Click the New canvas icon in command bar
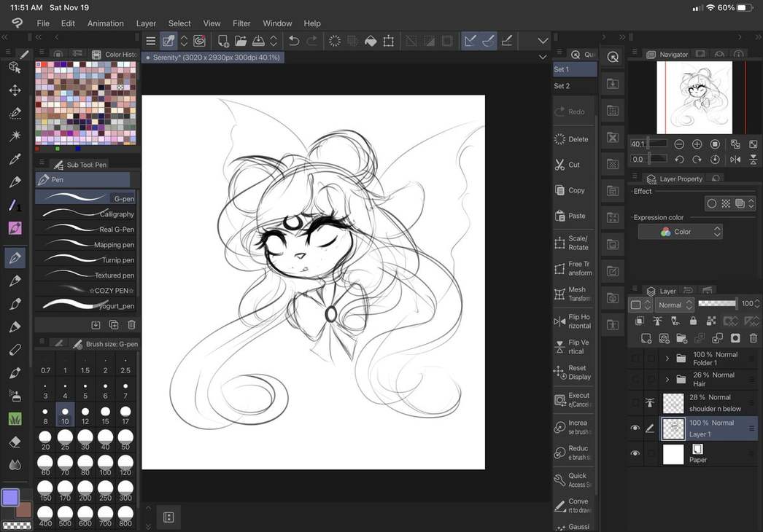The height and width of the screenshot is (532, 763). pos(223,41)
